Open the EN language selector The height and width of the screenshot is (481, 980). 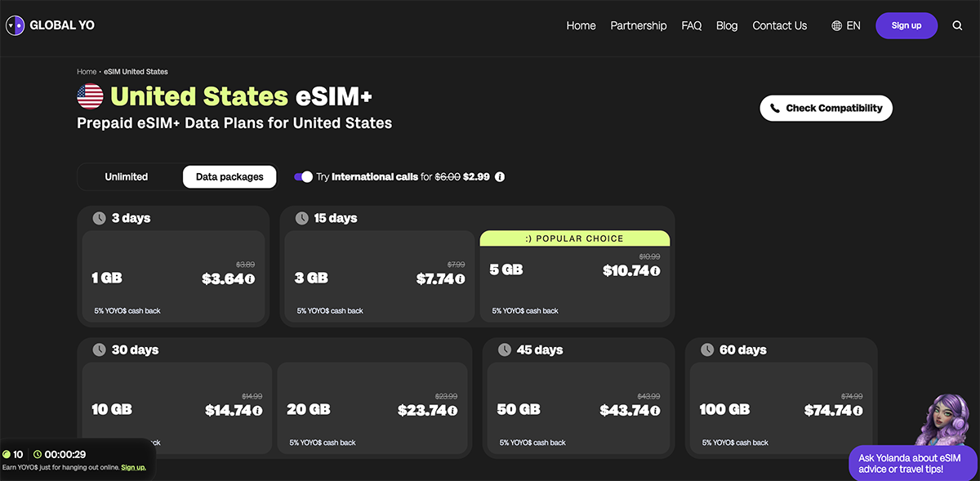tap(845, 25)
